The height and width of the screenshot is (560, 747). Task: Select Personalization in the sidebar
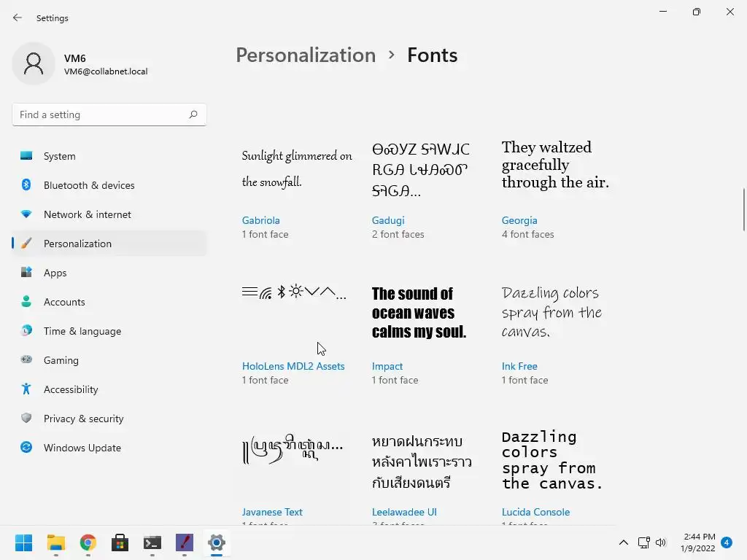tap(109, 244)
